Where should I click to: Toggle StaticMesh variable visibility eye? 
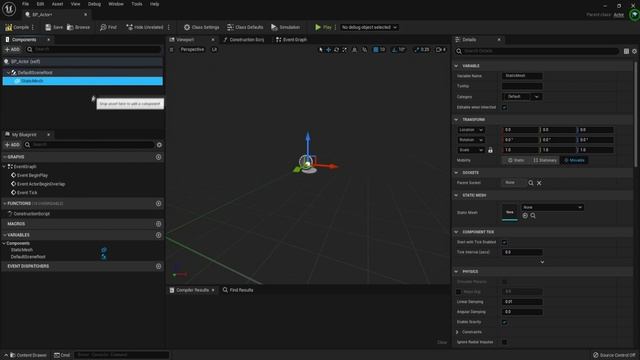pos(104,250)
